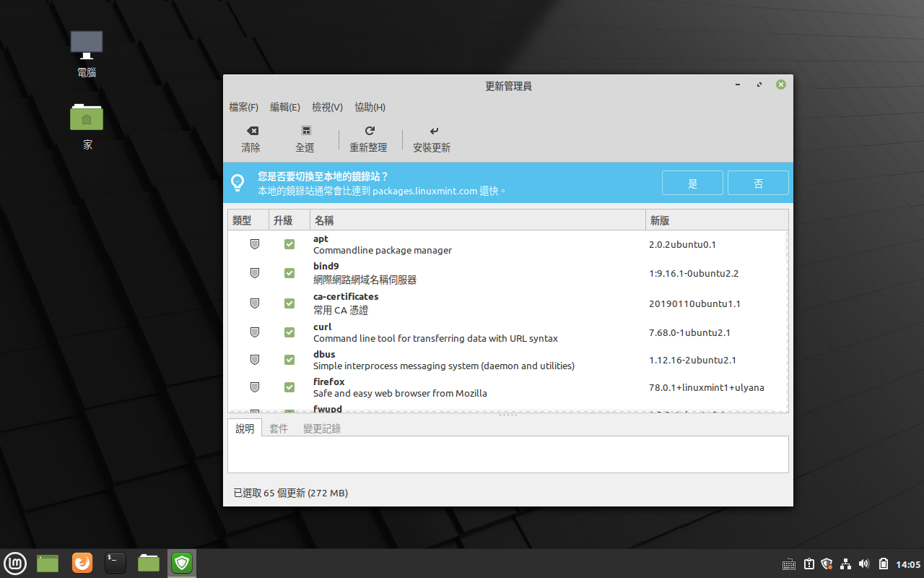Click version 20190110ubuntu1.1

click(x=694, y=303)
